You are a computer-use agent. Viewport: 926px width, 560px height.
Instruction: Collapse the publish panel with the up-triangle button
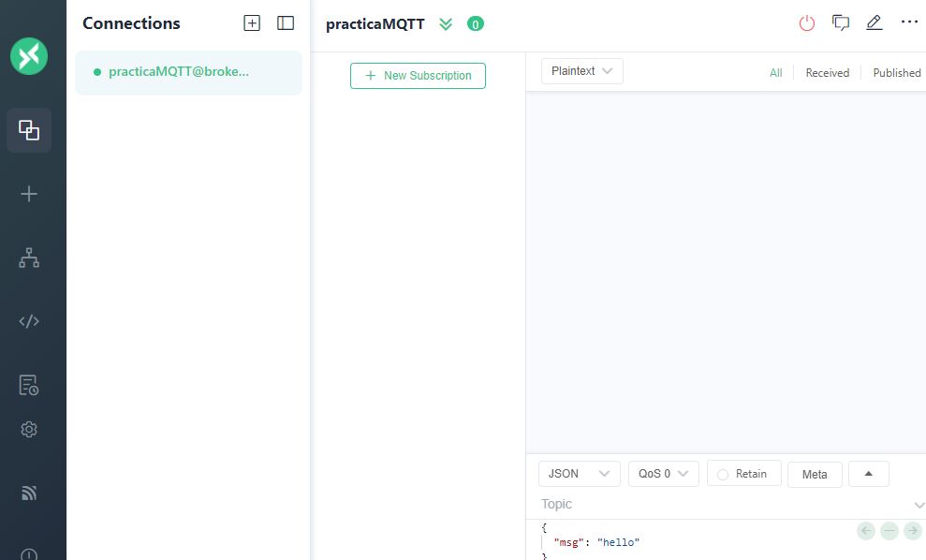(869, 474)
